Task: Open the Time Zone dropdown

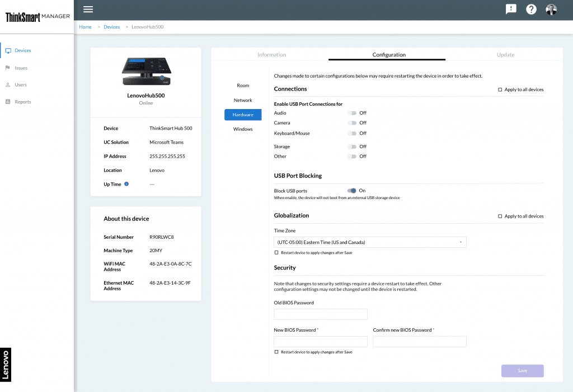Action: 369,242
